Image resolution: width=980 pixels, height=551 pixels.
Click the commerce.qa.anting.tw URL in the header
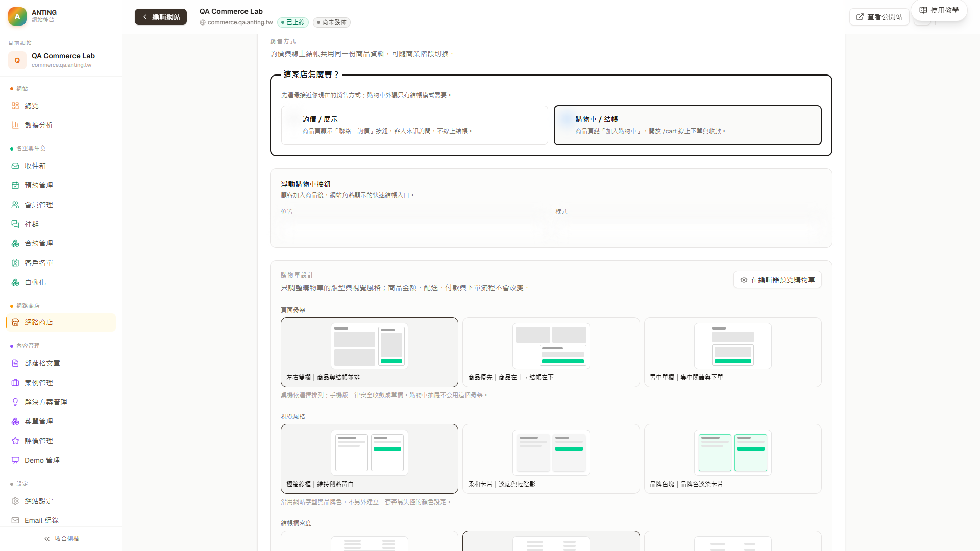point(240,22)
